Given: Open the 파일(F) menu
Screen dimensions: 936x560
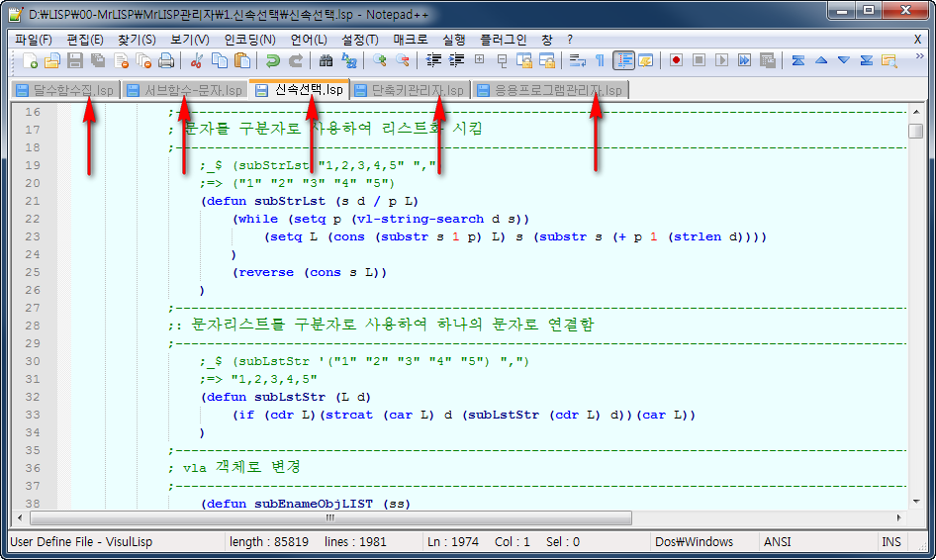Looking at the screenshot, I should (x=34, y=39).
